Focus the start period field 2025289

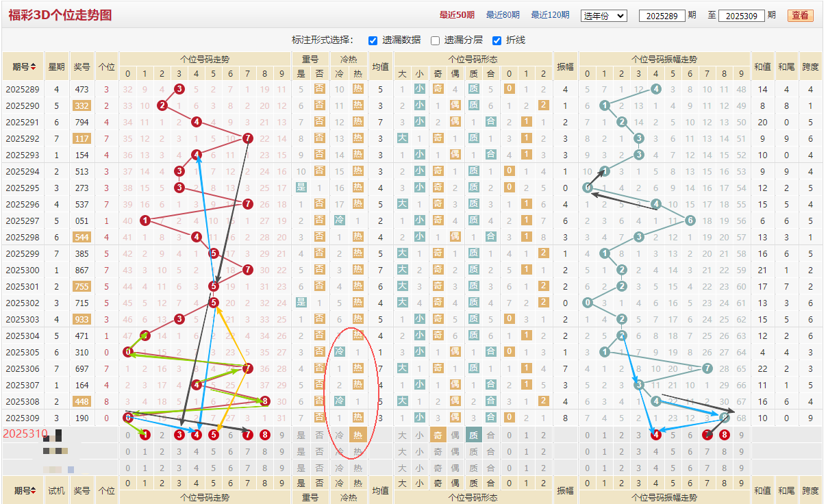click(x=662, y=15)
